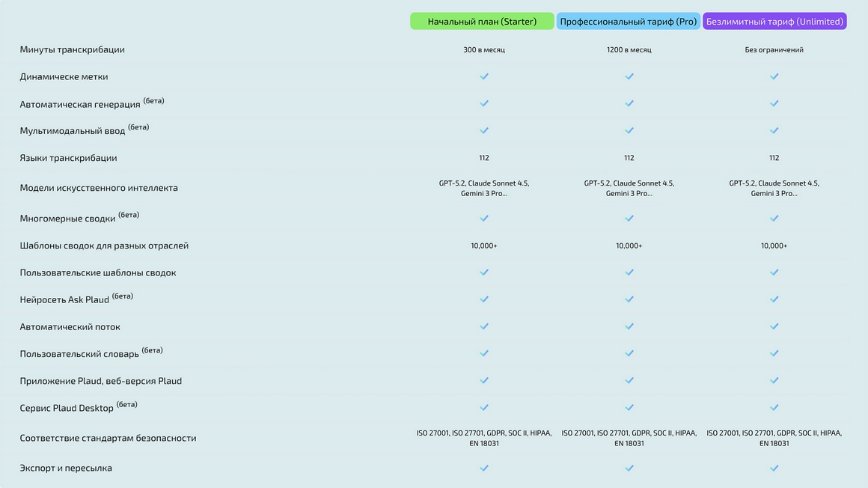Click Starter checkmark for Пользовательский словарь

click(x=484, y=353)
